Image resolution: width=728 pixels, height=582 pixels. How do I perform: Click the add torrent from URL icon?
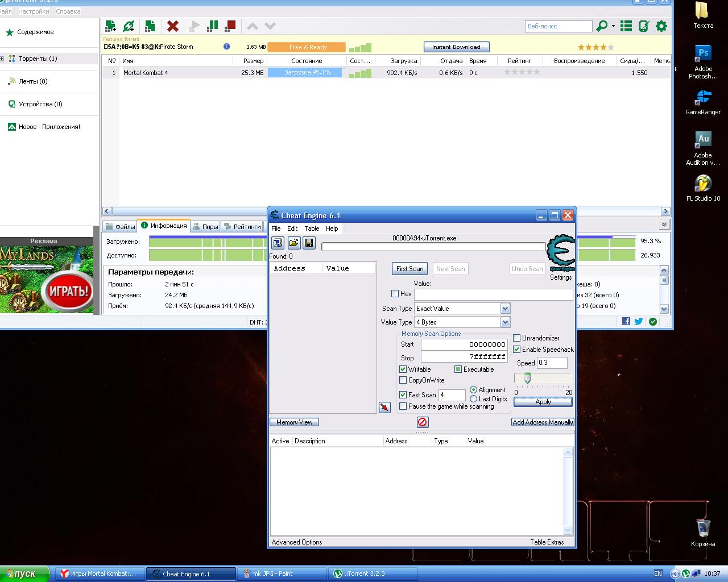point(129,26)
